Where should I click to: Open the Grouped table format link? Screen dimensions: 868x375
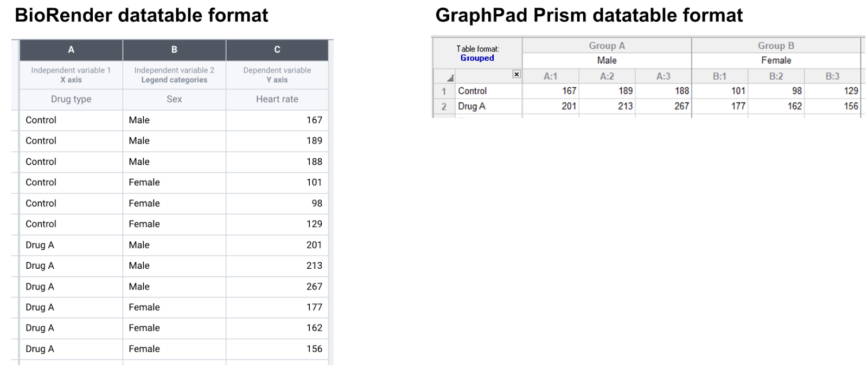[x=477, y=58]
